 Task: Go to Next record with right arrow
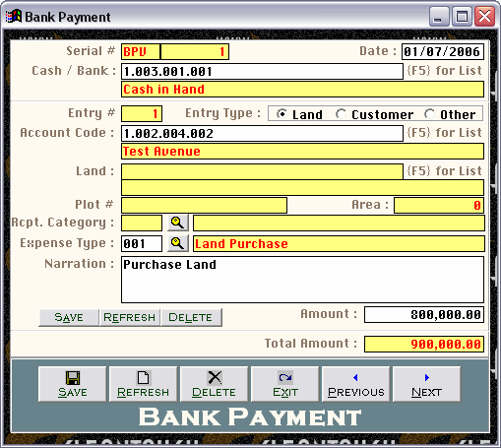pyautogui.click(x=426, y=384)
